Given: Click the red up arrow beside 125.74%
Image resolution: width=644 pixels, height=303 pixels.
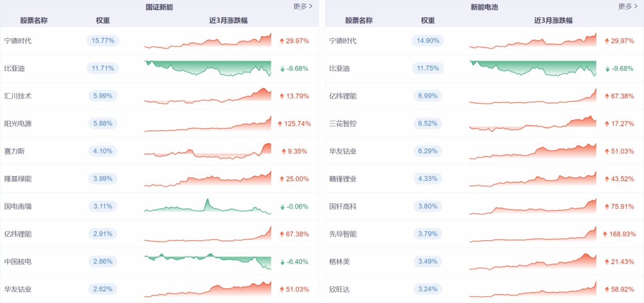Looking at the screenshot, I should [280, 124].
